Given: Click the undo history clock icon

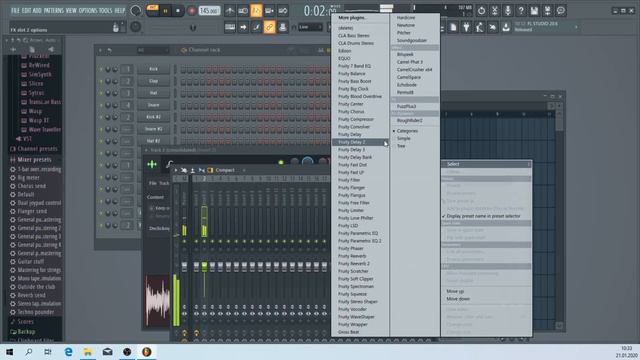Looking at the screenshot, I should [x=482, y=11].
